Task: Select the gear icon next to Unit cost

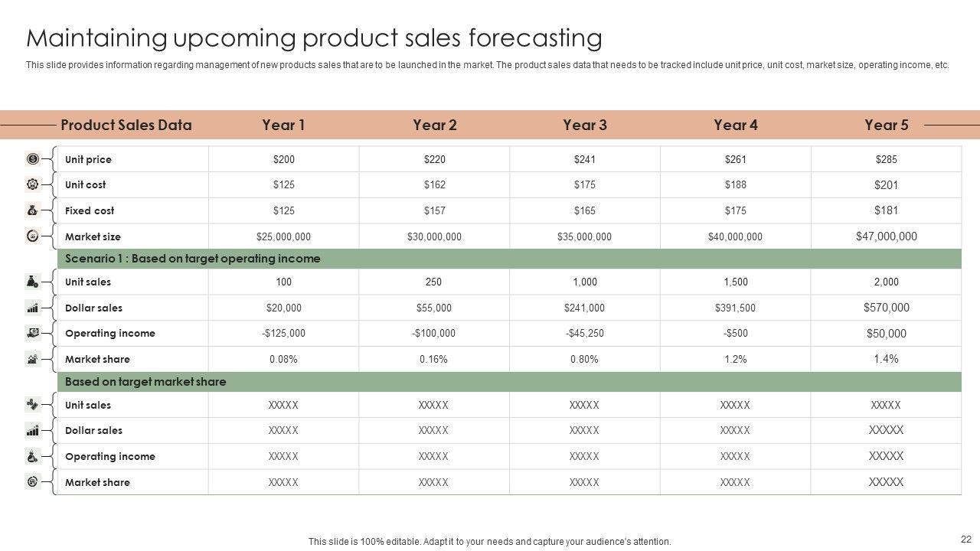Action: 33,184
